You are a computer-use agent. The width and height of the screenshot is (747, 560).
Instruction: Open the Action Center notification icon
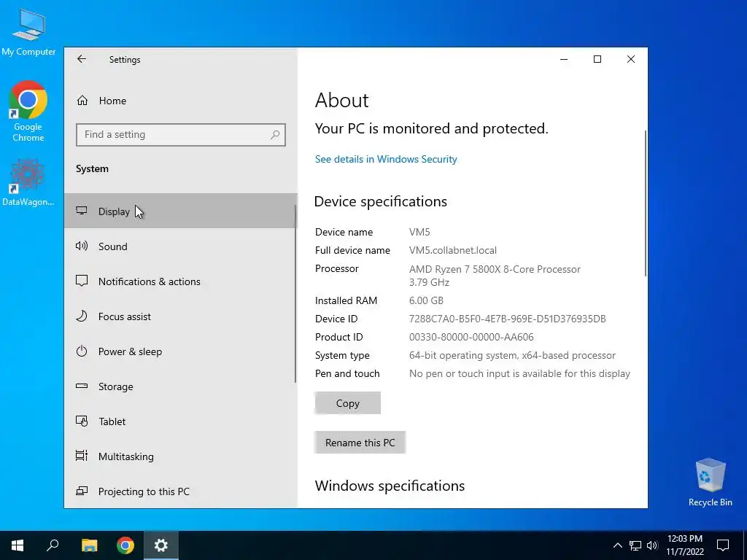coord(723,545)
